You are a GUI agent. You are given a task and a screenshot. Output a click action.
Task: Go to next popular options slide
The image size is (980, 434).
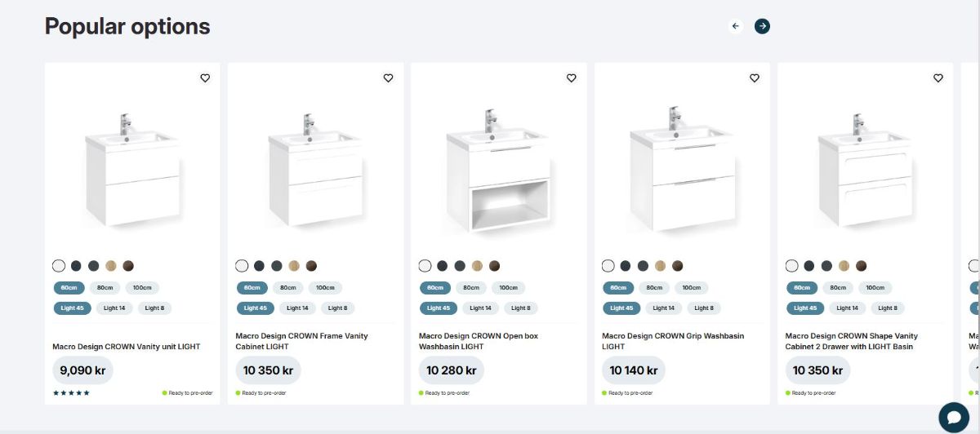[762, 26]
